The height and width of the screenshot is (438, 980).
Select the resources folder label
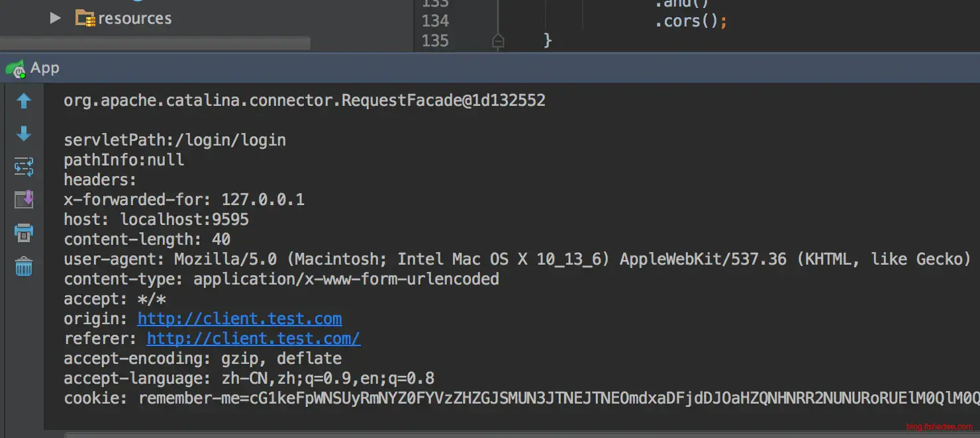[135, 19]
